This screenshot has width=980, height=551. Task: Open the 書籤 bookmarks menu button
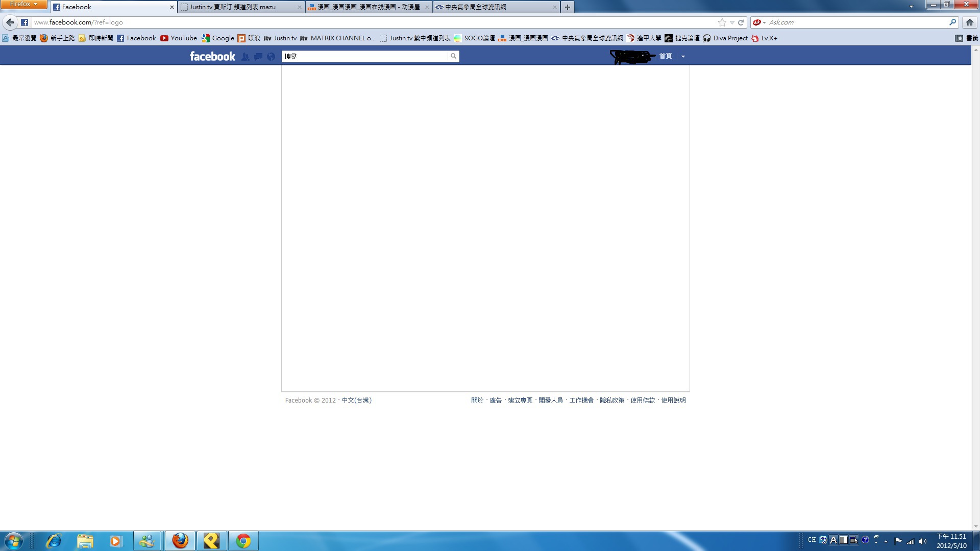tap(966, 38)
